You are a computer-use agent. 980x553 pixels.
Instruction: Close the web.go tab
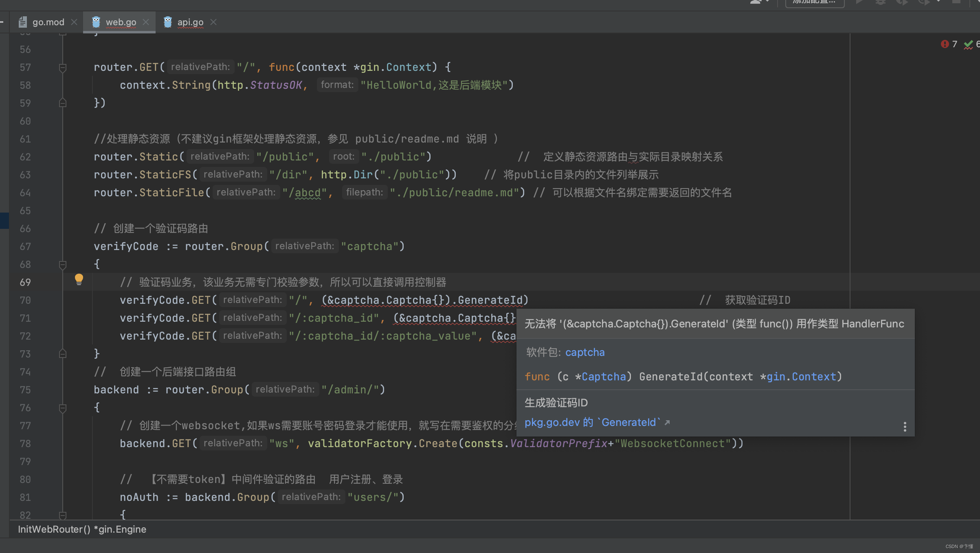[146, 22]
